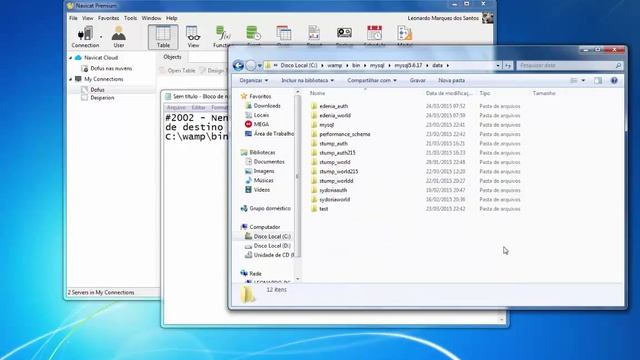The image size is (640, 360).
Task: Collapse the My Connections tree node
Action: [x=71, y=79]
